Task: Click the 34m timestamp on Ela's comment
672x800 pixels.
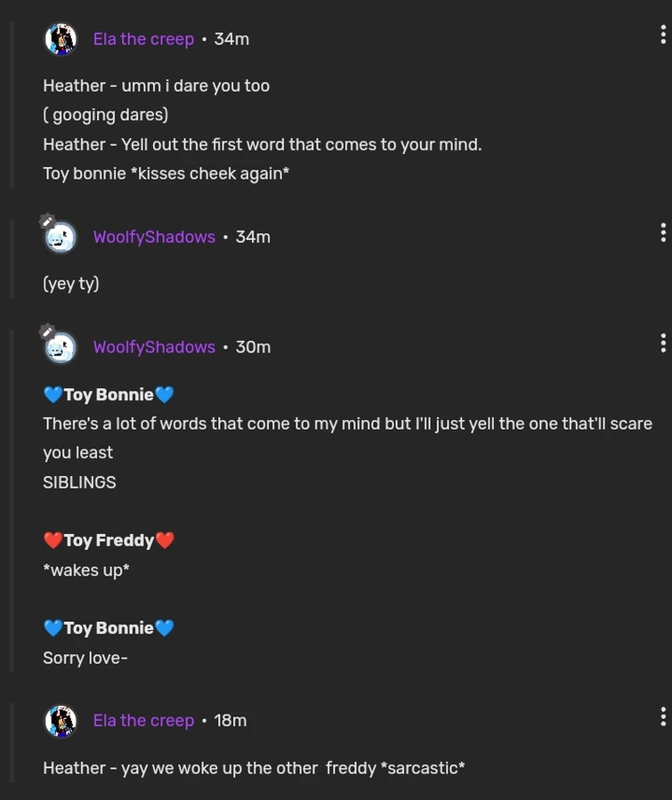Action: click(231, 39)
